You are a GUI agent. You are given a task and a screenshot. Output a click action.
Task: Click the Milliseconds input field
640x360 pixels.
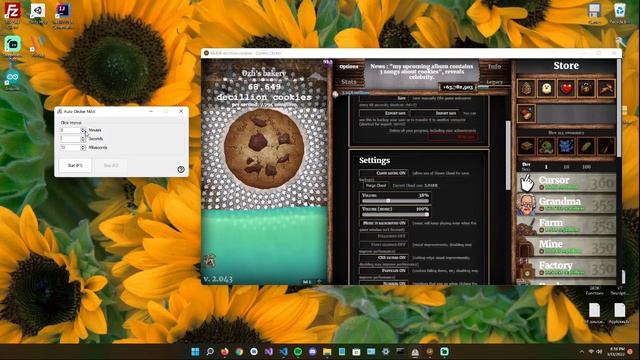click(x=70, y=147)
